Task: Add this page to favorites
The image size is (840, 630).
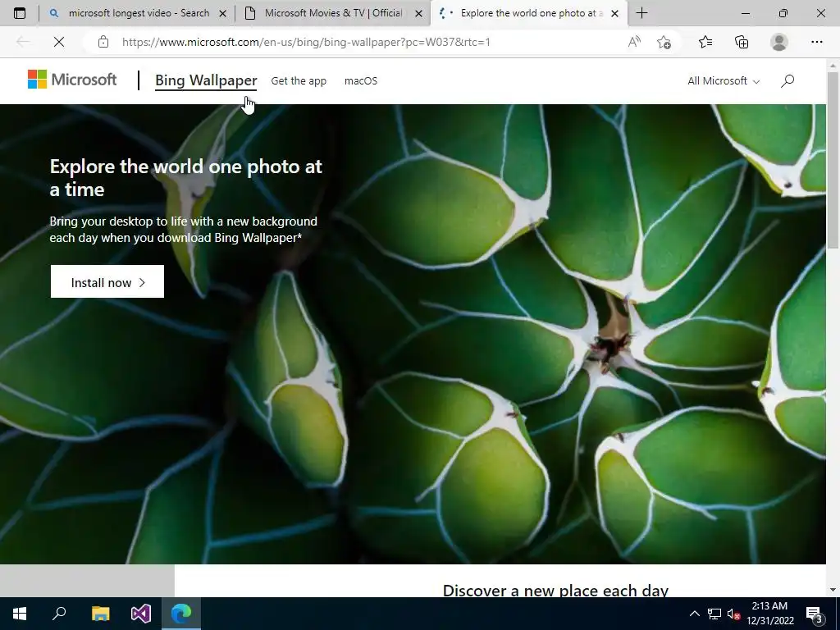Action: point(664,42)
